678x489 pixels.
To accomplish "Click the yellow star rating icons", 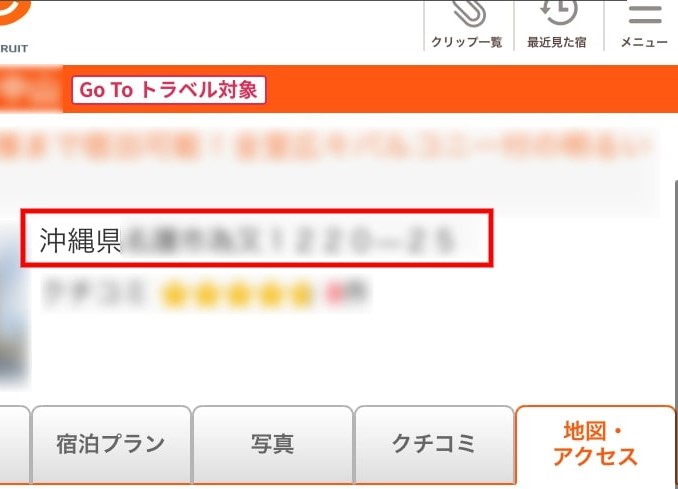I will click(x=237, y=294).
